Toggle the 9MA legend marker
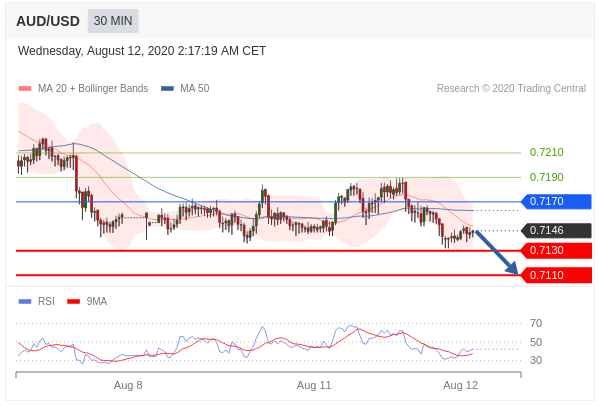 pos(73,302)
